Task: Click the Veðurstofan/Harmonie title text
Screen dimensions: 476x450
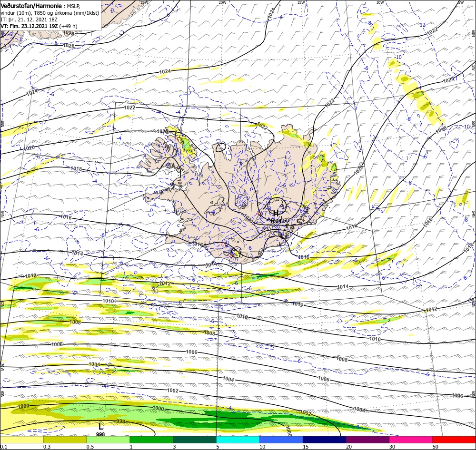Action: pos(31,6)
